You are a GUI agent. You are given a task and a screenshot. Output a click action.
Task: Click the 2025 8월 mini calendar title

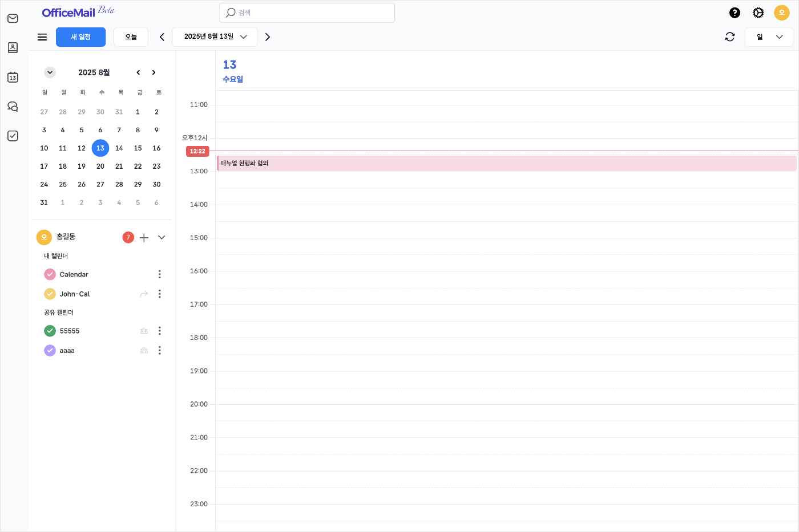(94, 72)
